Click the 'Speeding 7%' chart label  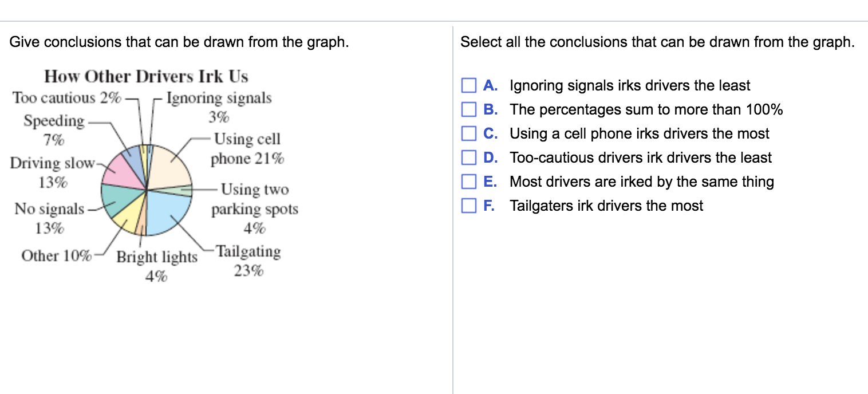tap(54, 130)
